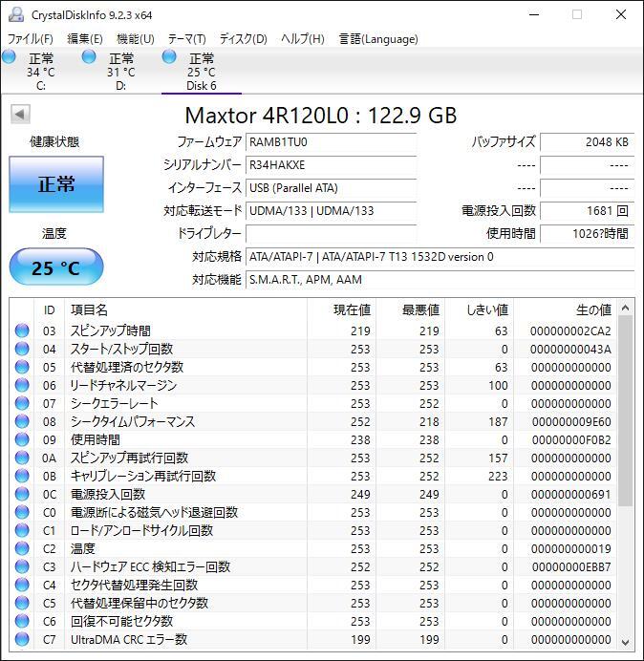
Task: Open the 言語(Language) menu
Action: [x=378, y=39]
